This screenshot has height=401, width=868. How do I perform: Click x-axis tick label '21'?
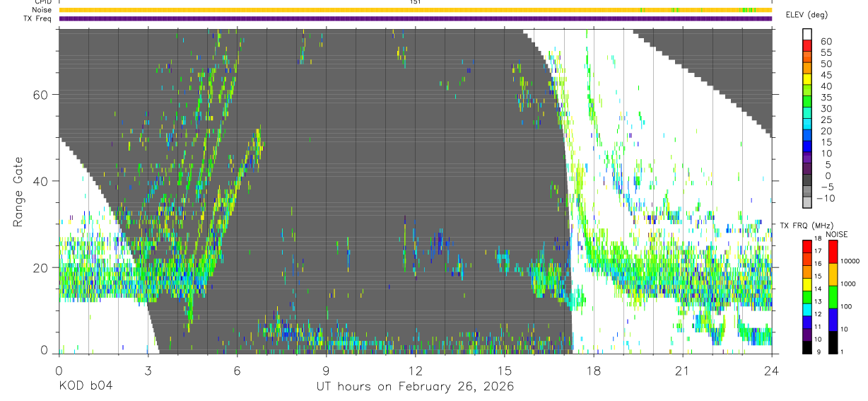click(x=683, y=371)
